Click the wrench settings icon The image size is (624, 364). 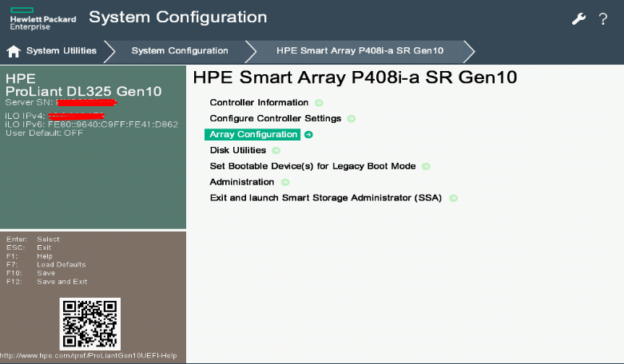coord(579,19)
